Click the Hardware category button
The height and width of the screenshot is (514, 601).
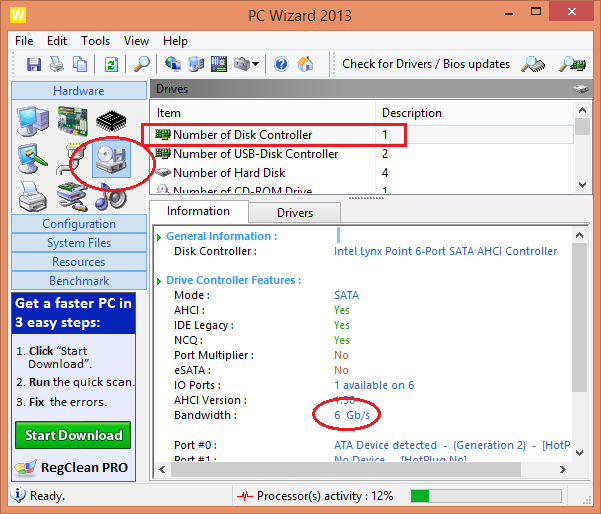tap(79, 90)
